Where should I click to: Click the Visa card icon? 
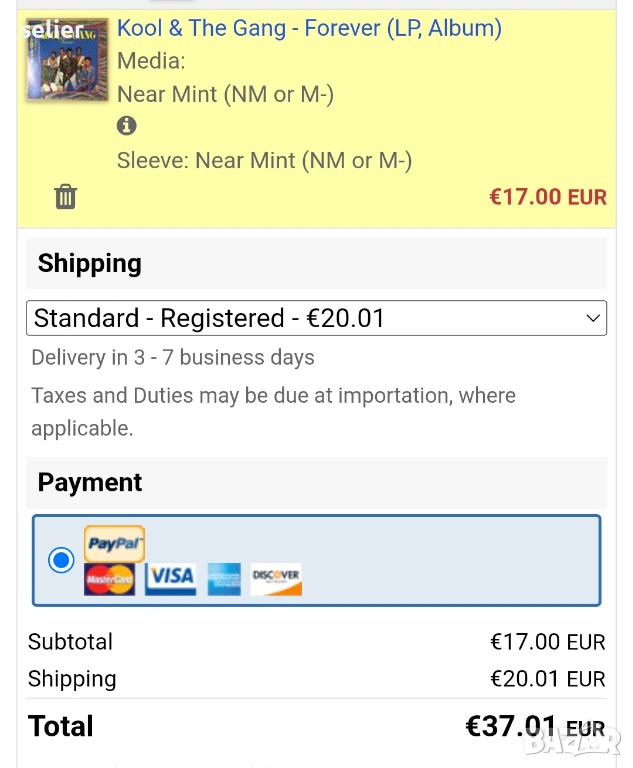[170, 578]
